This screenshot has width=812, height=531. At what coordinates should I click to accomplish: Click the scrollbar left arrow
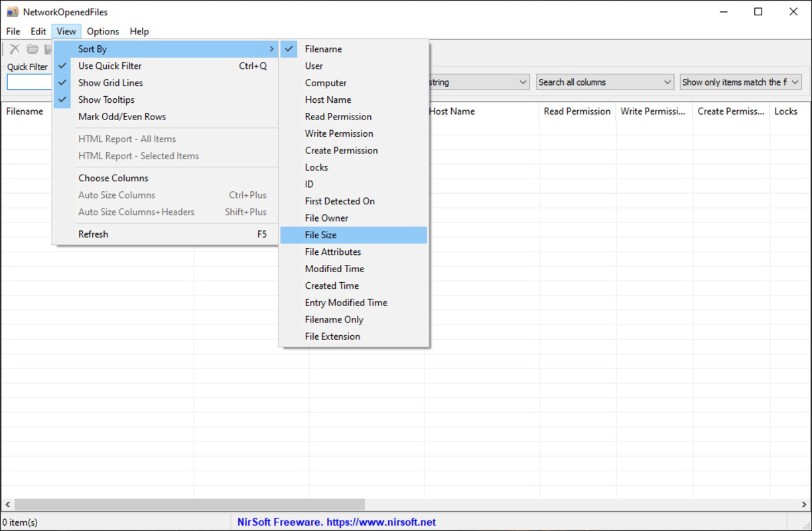[7, 505]
